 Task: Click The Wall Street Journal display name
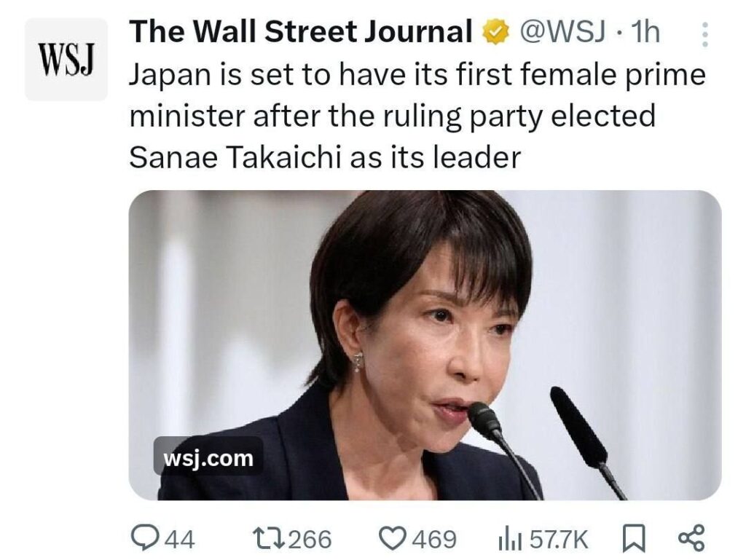[301, 32]
